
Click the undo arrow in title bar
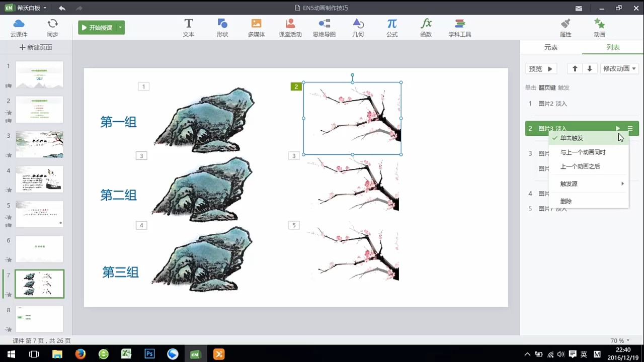62,8
